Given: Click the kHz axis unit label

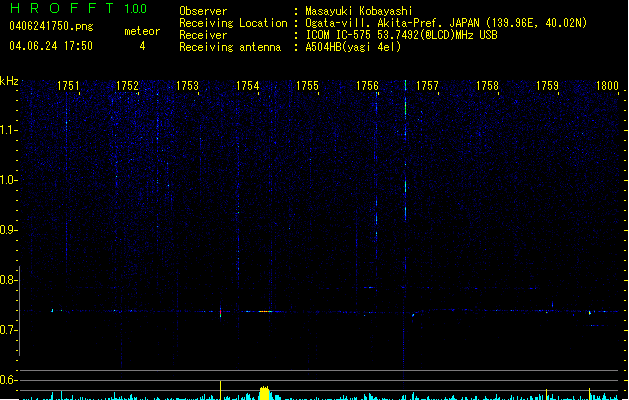Looking at the screenshot, I should (9, 81).
